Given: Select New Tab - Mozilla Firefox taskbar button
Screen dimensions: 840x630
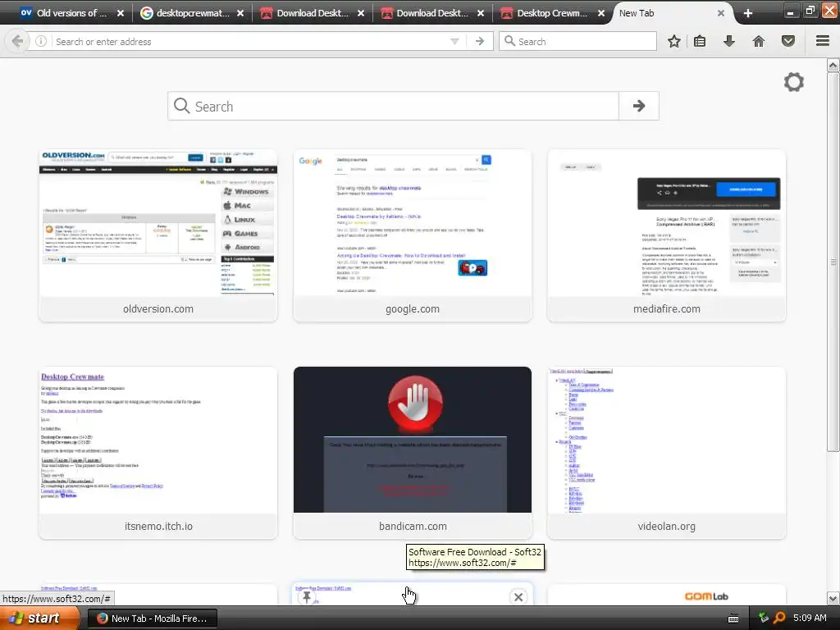Looking at the screenshot, I should [x=152, y=619].
